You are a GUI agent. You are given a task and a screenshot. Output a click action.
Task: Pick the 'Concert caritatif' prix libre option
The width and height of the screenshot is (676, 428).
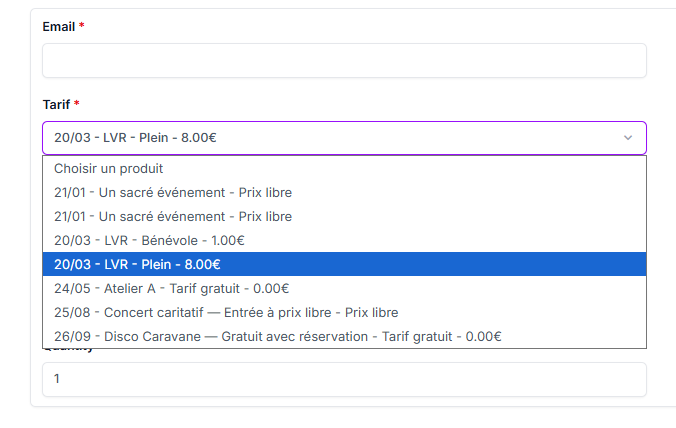tap(226, 313)
